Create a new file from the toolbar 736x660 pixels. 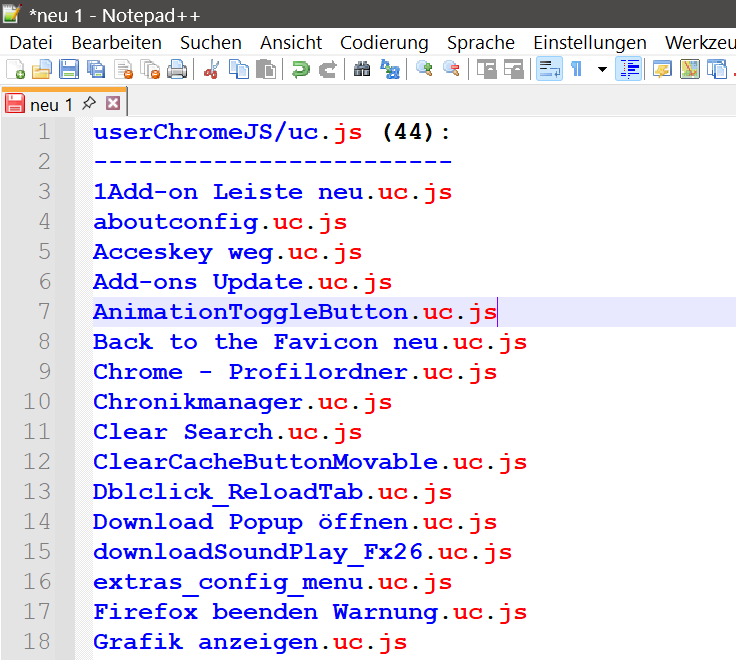[x=15, y=69]
